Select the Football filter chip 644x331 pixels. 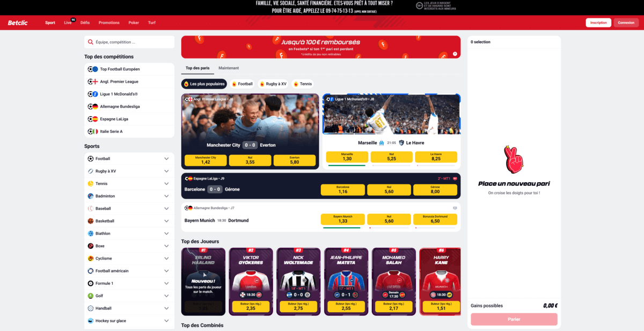click(x=242, y=84)
